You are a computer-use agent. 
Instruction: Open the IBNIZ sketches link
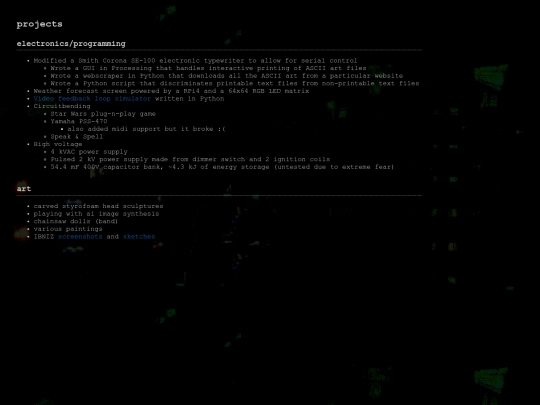pos(139,237)
